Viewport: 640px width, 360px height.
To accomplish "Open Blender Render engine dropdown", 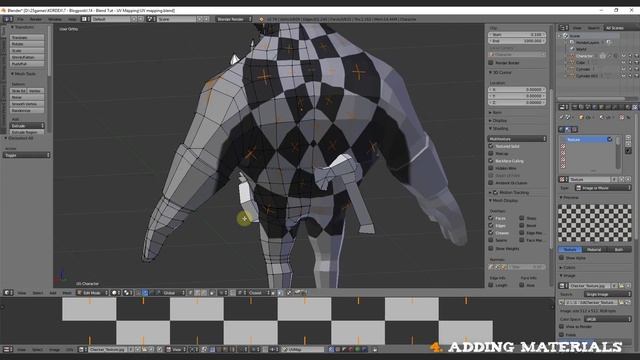I will point(234,19).
